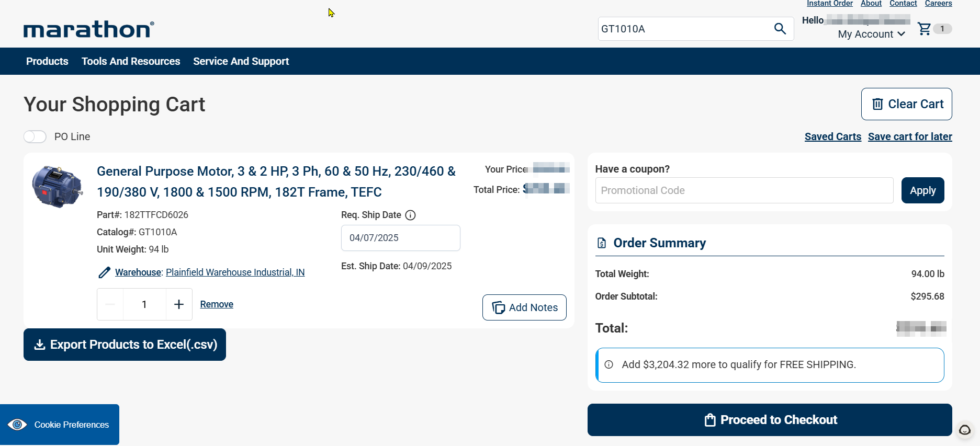Click the motor product thumbnail
This screenshot has width=980, height=446.
[57, 187]
